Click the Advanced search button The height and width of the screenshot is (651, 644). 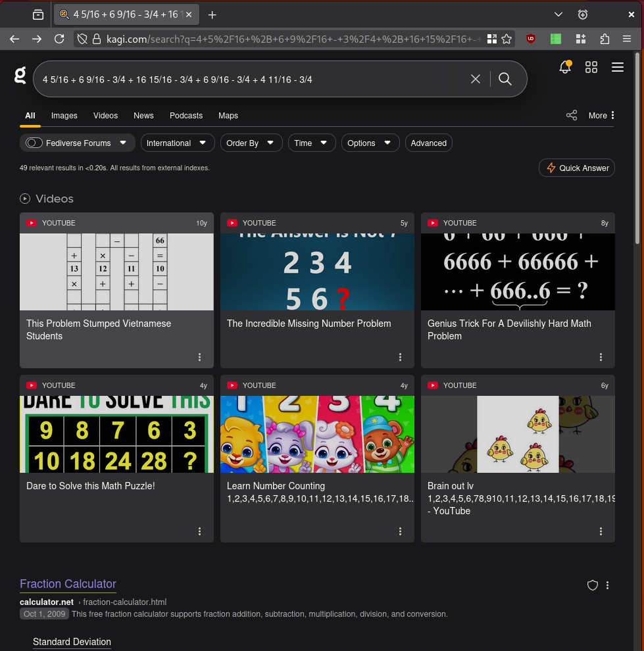[x=428, y=143]
